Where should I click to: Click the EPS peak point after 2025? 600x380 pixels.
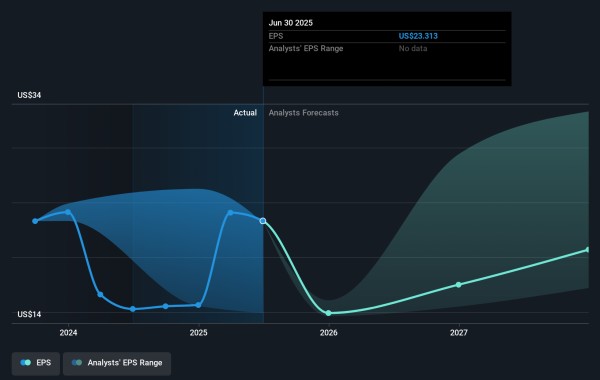coord(230,212)
